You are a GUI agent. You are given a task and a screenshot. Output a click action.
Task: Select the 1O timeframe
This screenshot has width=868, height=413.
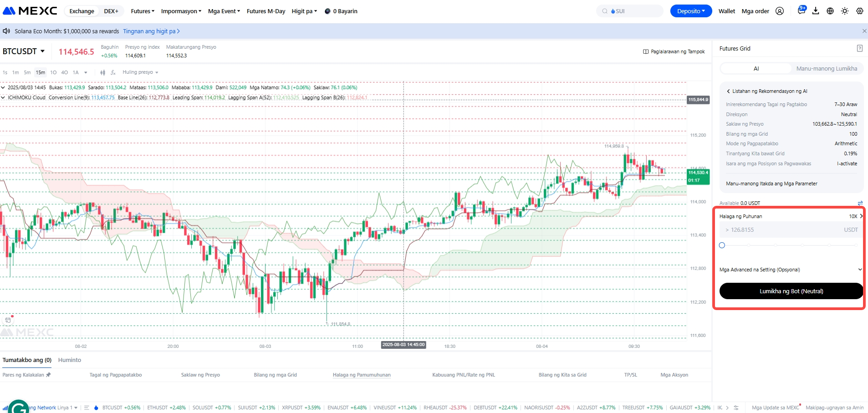click(53, 72)
